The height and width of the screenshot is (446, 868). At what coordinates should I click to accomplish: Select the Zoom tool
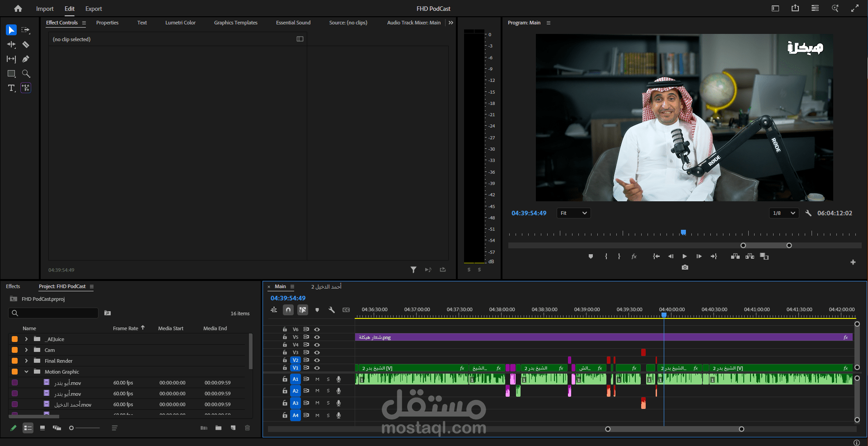point(26,73)
